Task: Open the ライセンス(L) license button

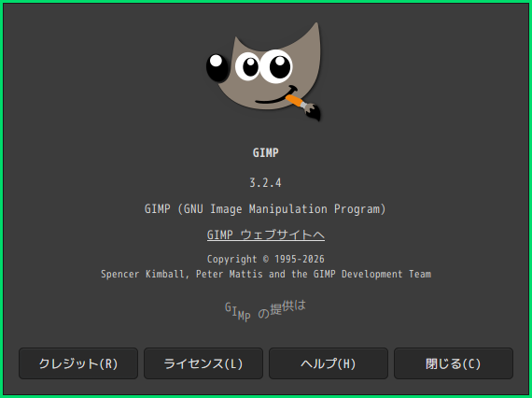Action: (203, 363)
